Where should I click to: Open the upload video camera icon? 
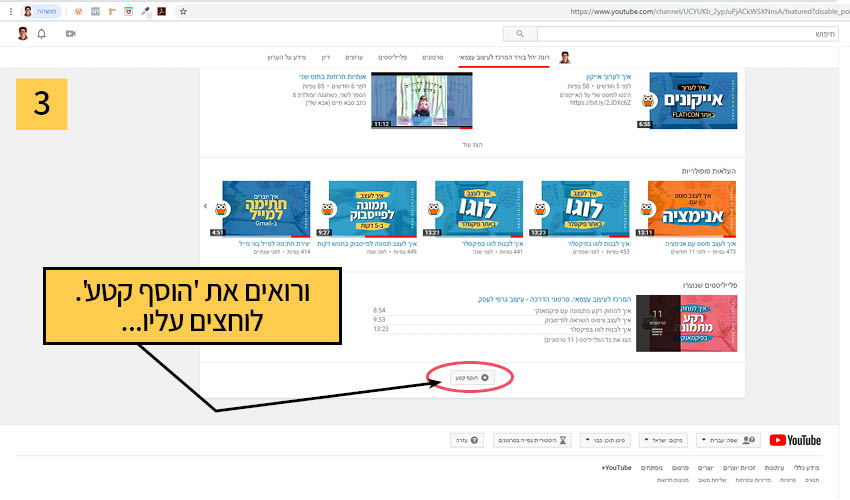tap(71, 34)
